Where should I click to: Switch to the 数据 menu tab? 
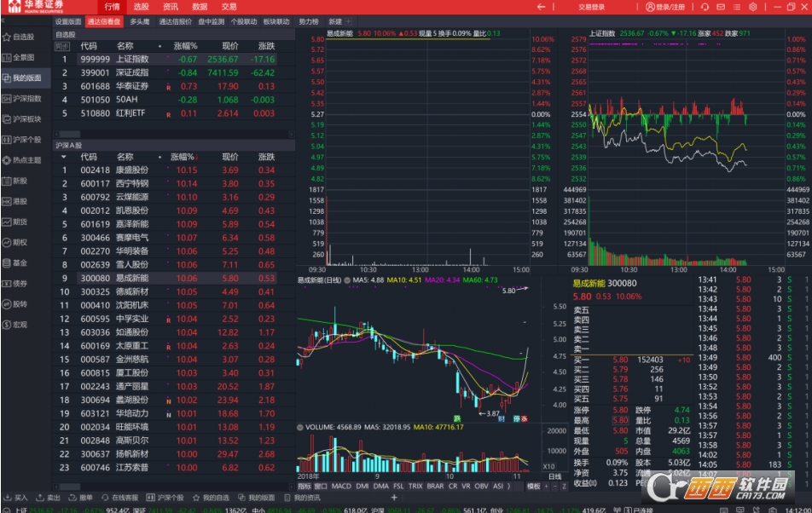tap(200, 7)
